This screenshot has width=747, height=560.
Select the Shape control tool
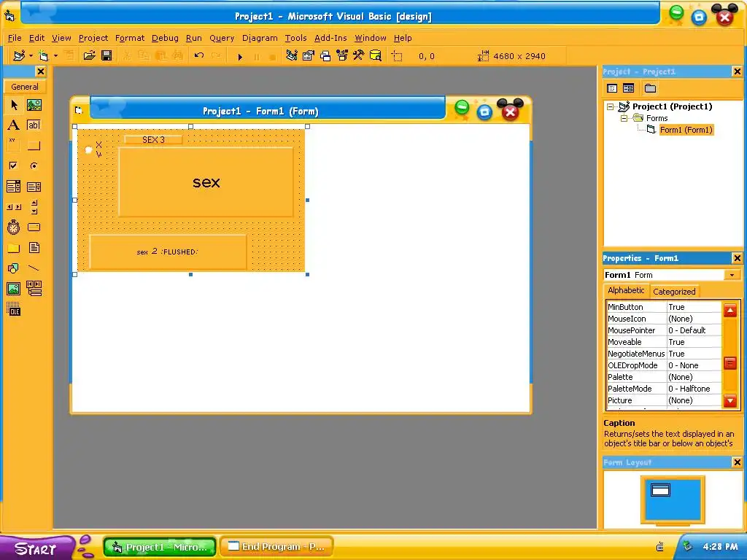coord(14,268)
